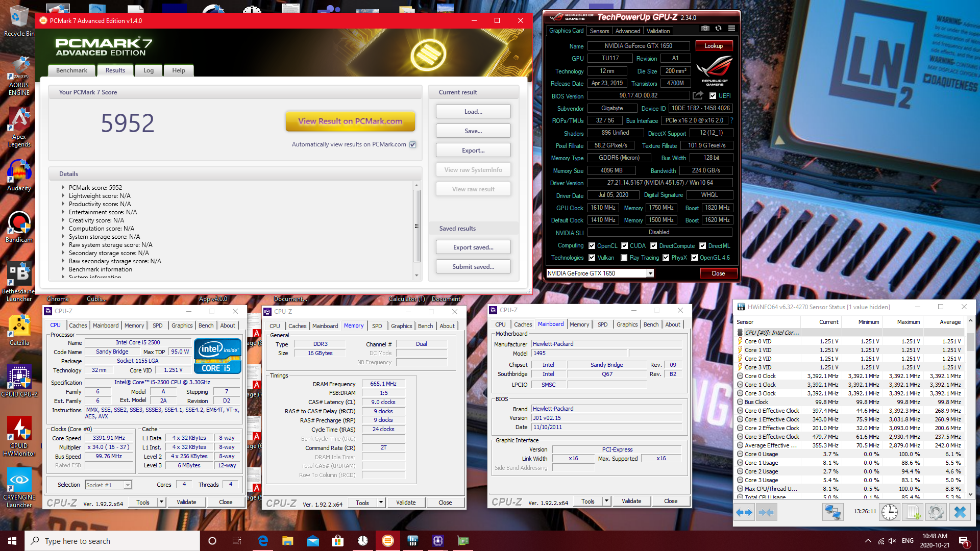Viewport: 980px width, 551px height.
Task: Click View Result on PCMark.com button
Action: pos(350,121)
